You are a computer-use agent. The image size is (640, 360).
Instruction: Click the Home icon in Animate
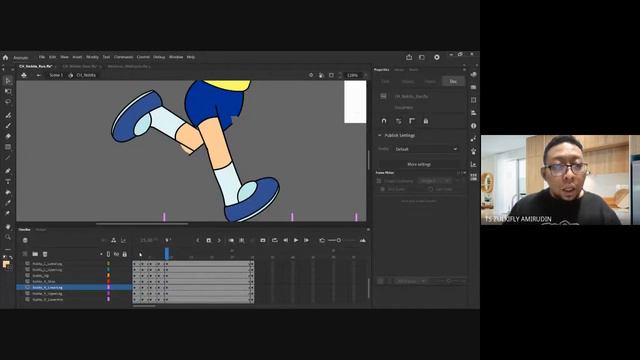pyautogui.click(x=5, y=58)
